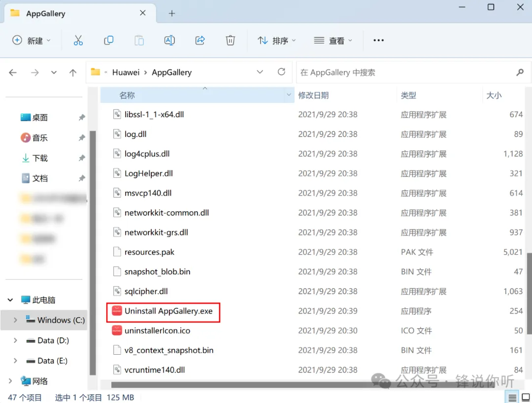This screenshot has width=532, height=403.
Task: Click Huawei in the breadcrumb path
Action: coord(126,72)
